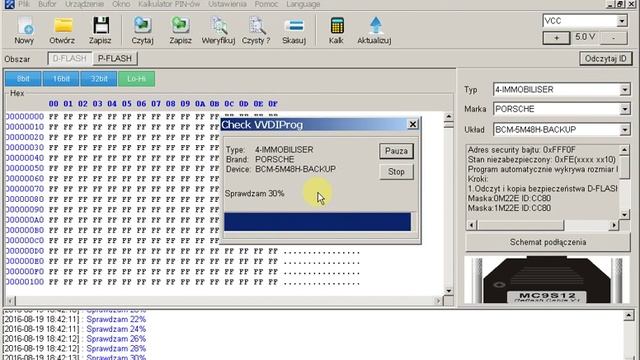Expand the Typ 4-IMMOBILISER dropdown
The image size is (640, 360).
click(625, 89)
